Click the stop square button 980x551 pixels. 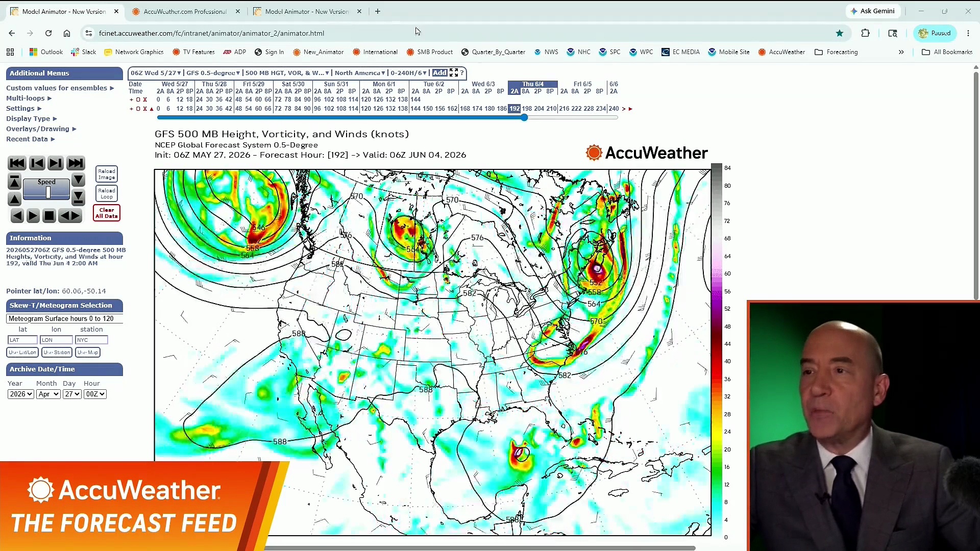coord(49,216)
